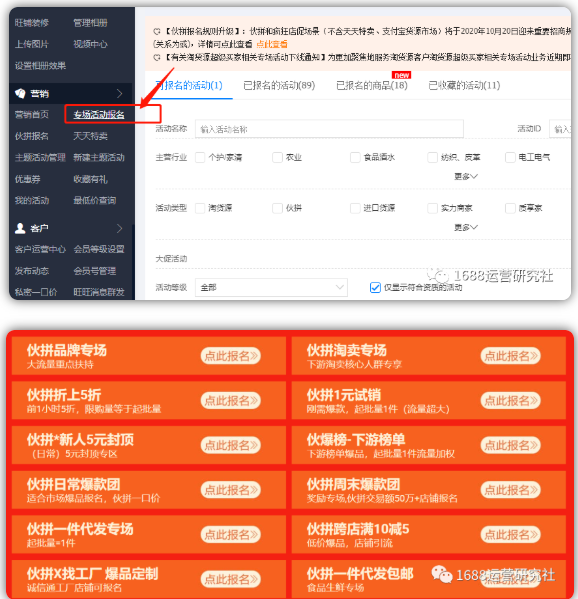Switch to 可报名的活动(1) tab
This screenshot has height=599, width=578.
189,85
